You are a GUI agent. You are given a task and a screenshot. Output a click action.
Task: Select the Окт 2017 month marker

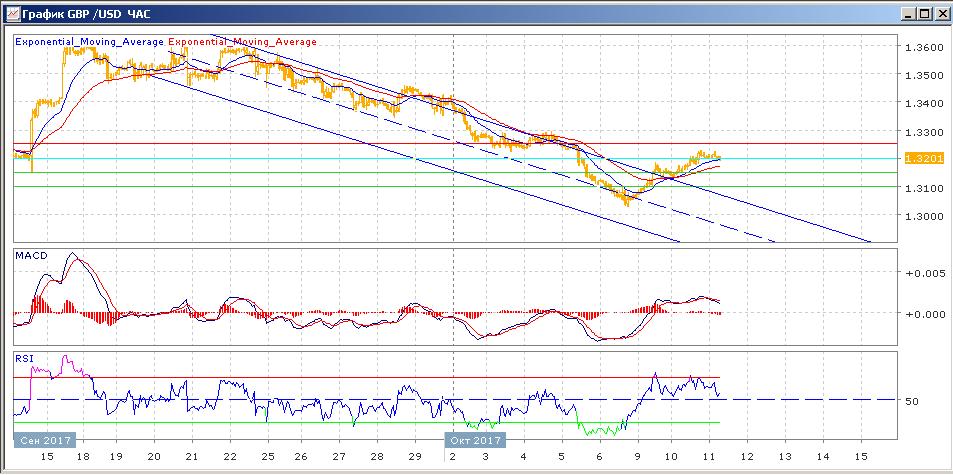475,439
